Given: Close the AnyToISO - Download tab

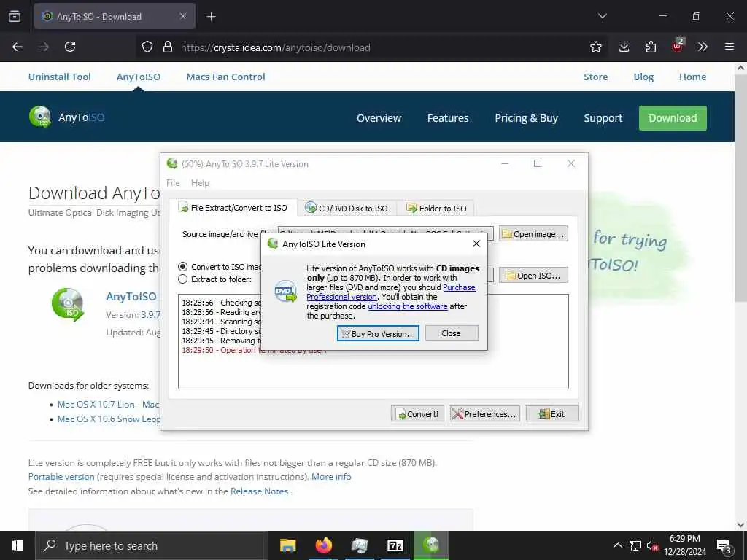Looking at the screenshot, I should [183, 17].
